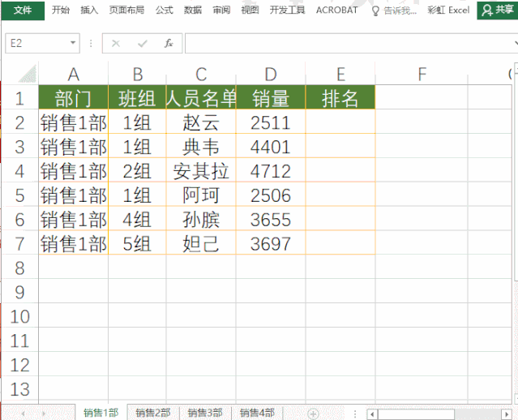Click the sheet tab scroll-right arrow
Viewport: 518px width, 420px height.
coord(43,414)
